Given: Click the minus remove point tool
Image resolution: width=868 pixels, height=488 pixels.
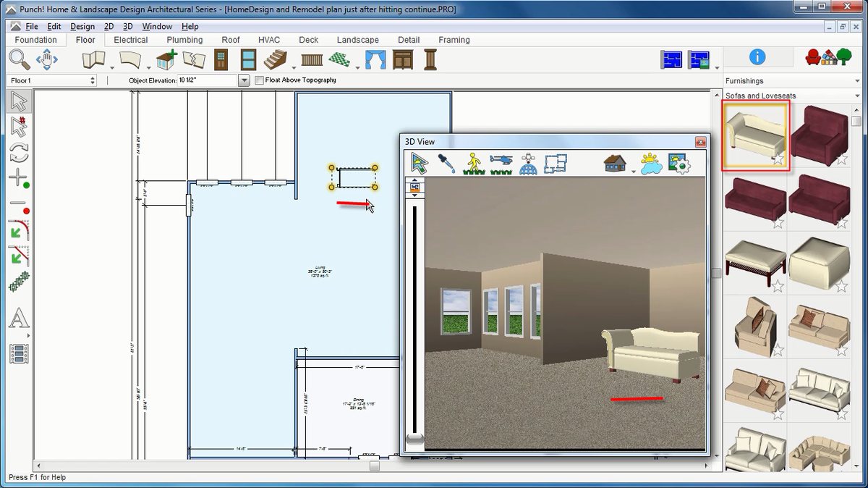Looking at the screenshot, I should (x=19, y=206).
